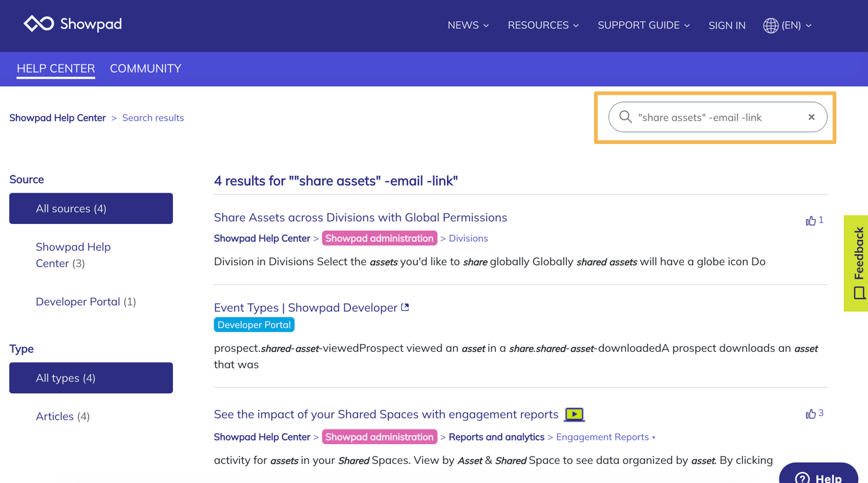Filter by Showpad Help Center (3) source
This screenshot has height=483, width=868.
pos(73,255)
